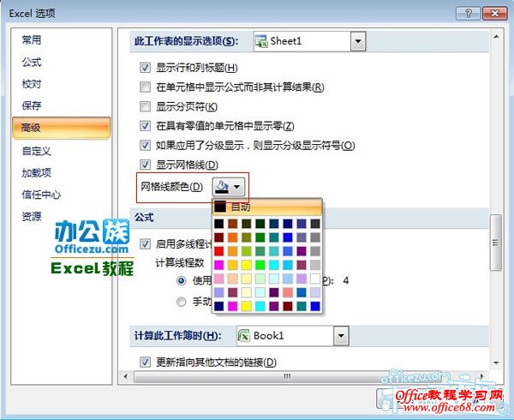The height and width of the screenshot is (420, 514).
Task: Open the 自定义 category
Action: coord(36,151)
